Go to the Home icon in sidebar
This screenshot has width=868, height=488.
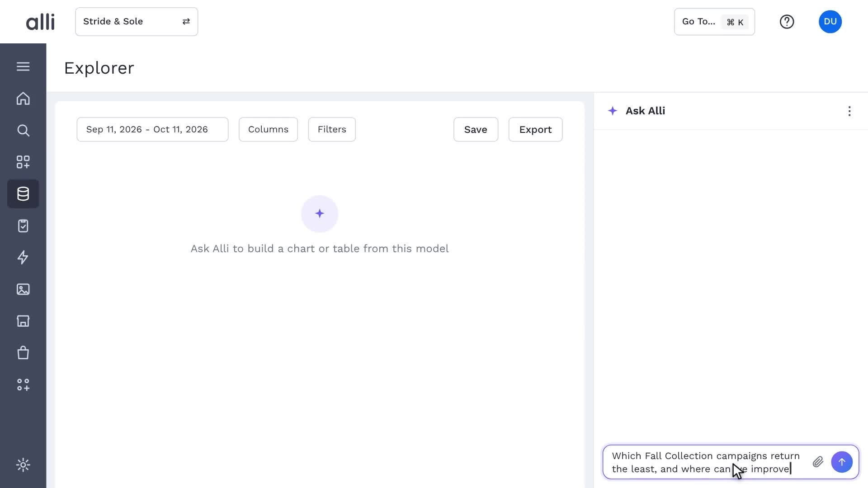23,99
